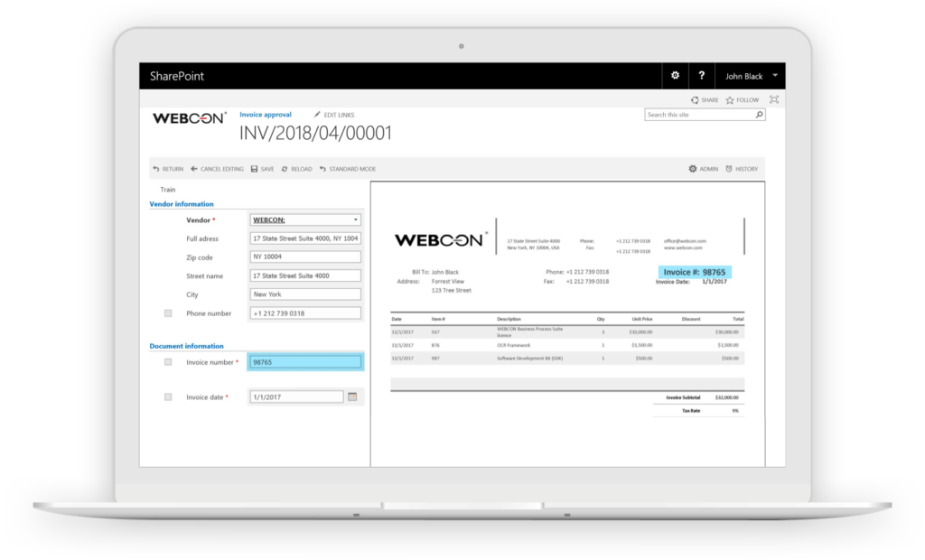Tick the Invoice date checkbox
This screenshot has width=925, height=560.
tap(168, 397)
